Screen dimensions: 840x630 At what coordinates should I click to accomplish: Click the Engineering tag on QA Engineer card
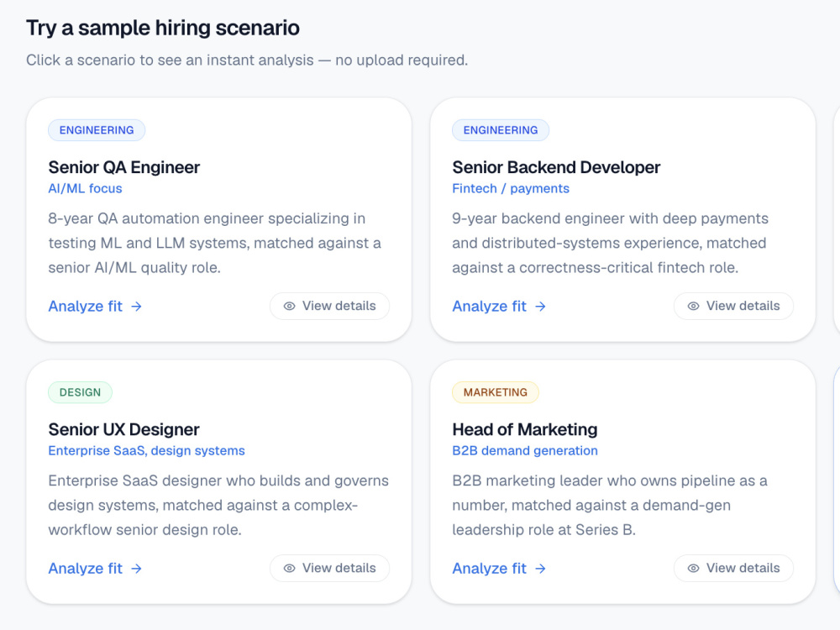click(97, 130)
